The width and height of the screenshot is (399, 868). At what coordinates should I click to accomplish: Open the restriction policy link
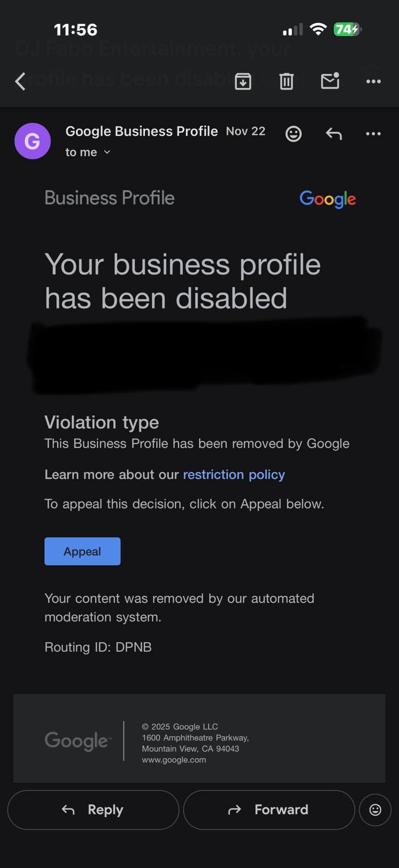pos(234,475)
